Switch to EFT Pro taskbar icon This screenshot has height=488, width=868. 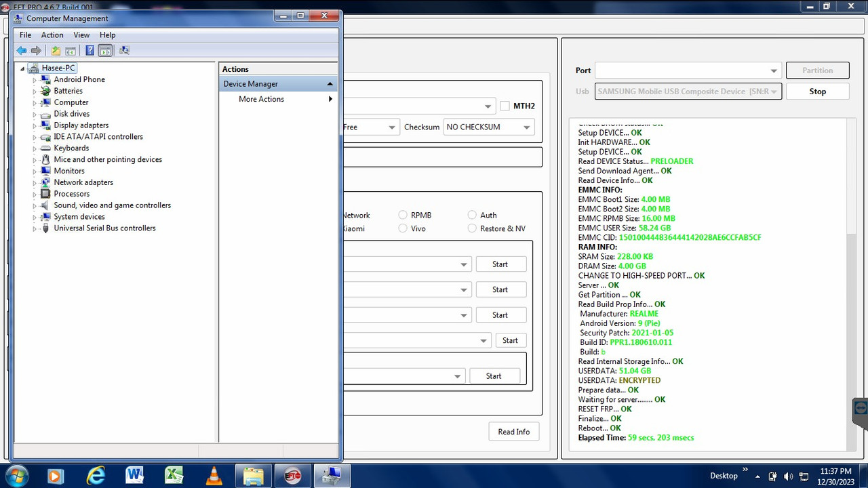pyautogui.click(x=293, y=476)
